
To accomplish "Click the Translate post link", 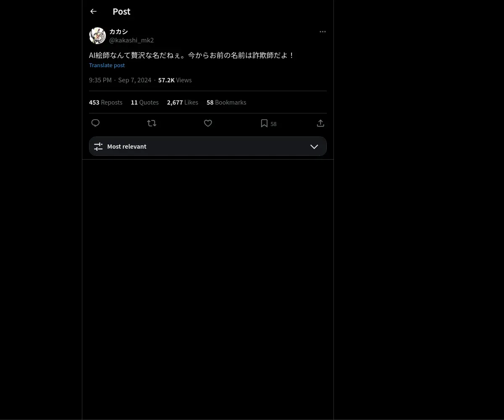I will 107,65.
